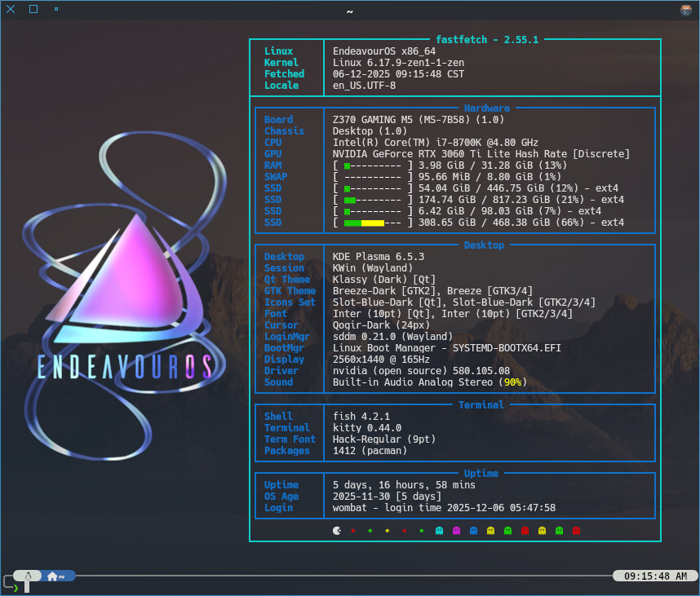700x596 pixels.
Task: Click the 09:15:48 AM clock in the prompt
Action: point(654,576)
